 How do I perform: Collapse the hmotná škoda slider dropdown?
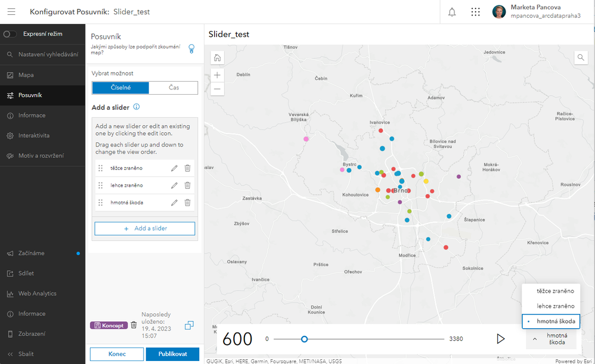(551, 339)
